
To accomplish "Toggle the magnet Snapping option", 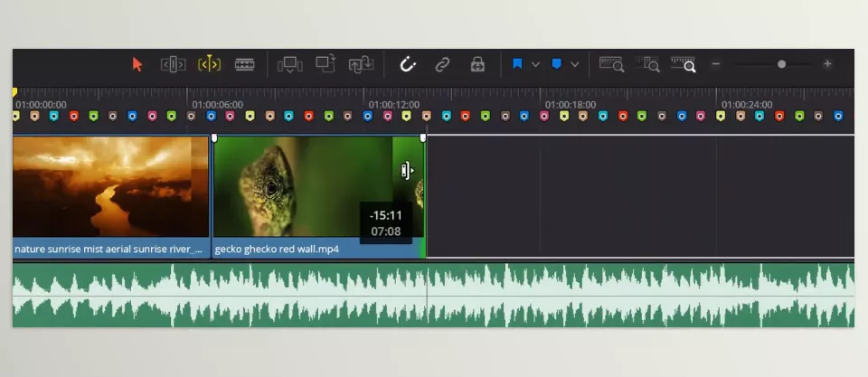I will click(x=408, y=65).
